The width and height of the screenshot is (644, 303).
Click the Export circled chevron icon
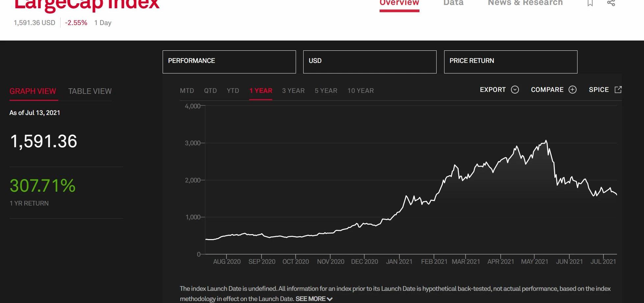[515, 90]
